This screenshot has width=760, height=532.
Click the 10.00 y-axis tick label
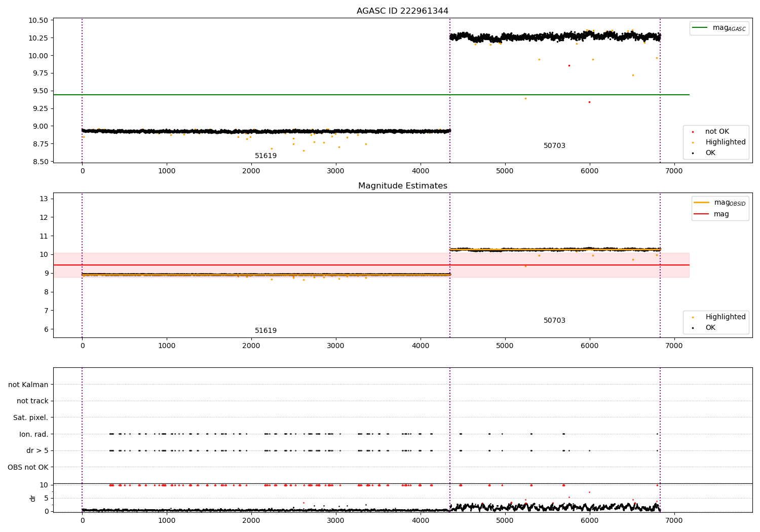click(38, 56)
